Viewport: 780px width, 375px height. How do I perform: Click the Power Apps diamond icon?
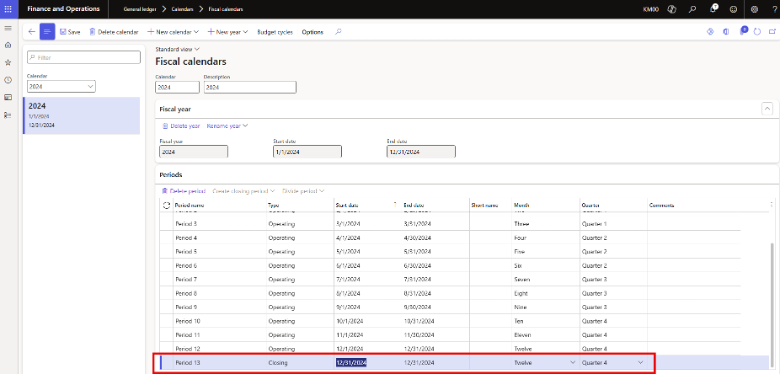[710, 32]
